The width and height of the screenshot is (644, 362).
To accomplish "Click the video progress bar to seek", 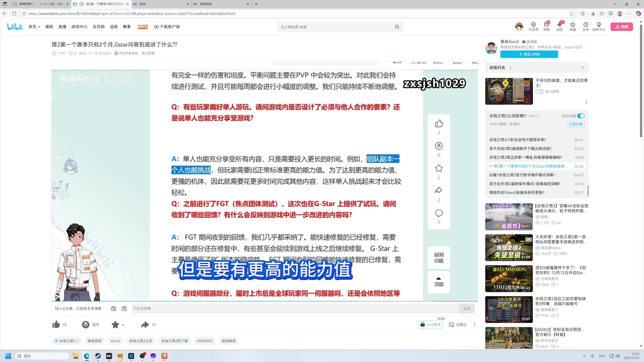I will click(264, 301).
